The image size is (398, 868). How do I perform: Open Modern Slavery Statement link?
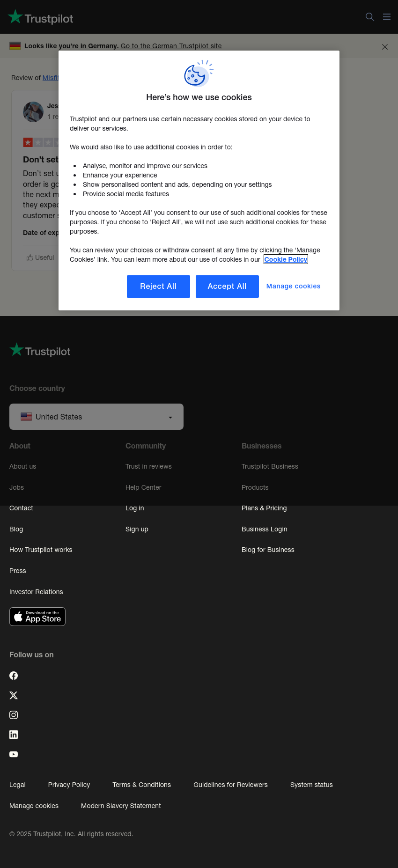[121, 806]
